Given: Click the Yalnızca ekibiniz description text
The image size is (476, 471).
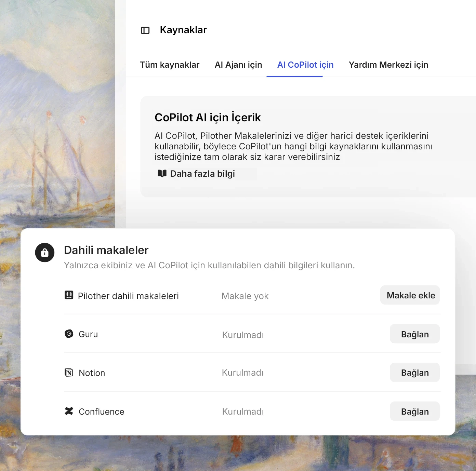Looking at the screenshot, I should coord(209,265).
